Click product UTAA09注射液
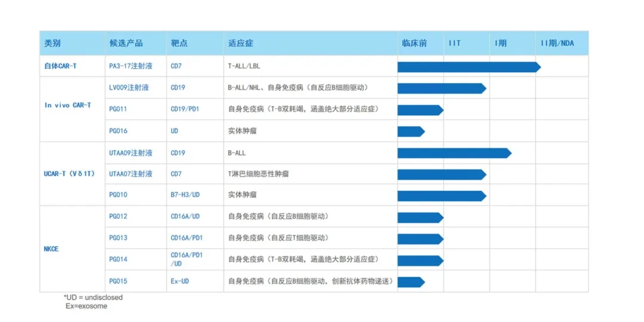The image size is (644, 322). (x=131, y=153)
